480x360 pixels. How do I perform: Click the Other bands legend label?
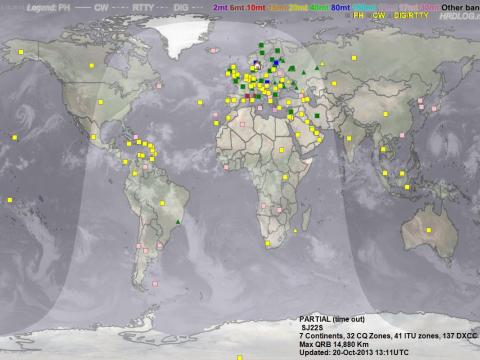point(461,7)
